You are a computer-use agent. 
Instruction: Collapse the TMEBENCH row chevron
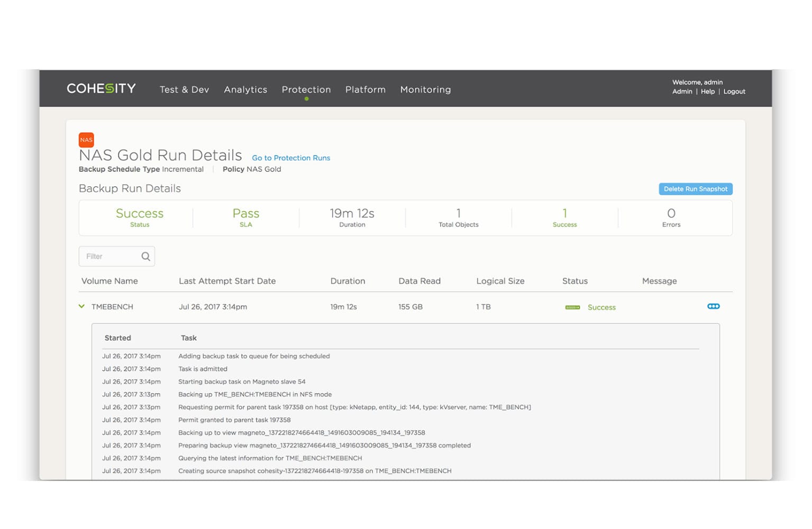pyautogui.click(x=81, y=306)
